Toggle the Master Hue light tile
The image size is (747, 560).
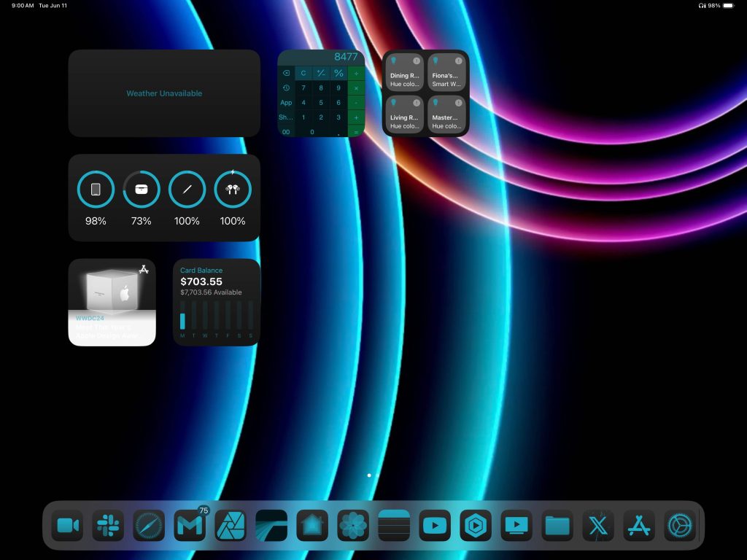pos(446,114)
